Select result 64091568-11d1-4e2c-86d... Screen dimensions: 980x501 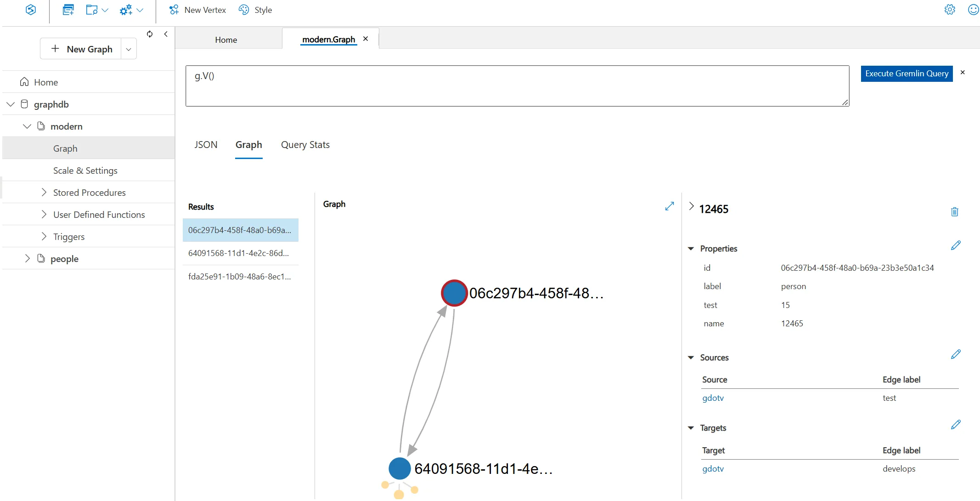[241, 253]
